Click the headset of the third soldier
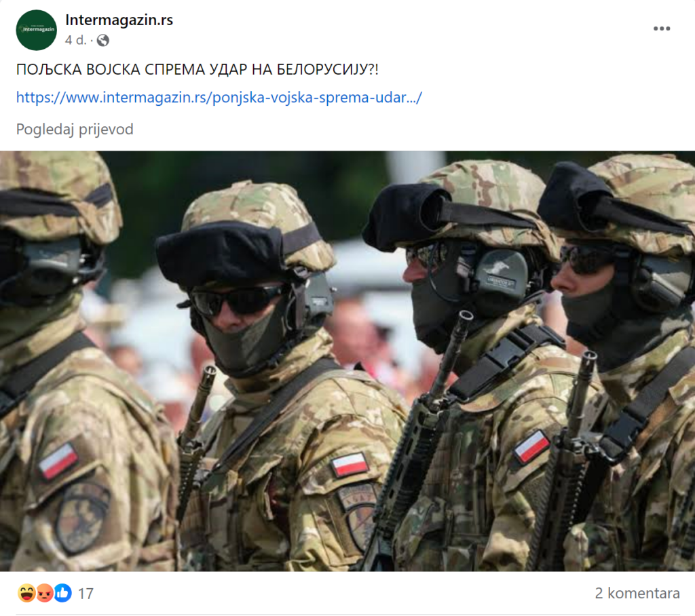This screenshot has width=695, height=616. (x=499, y=275)
